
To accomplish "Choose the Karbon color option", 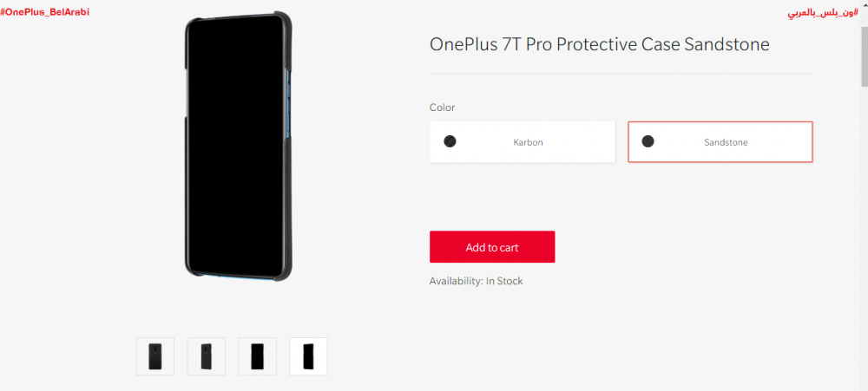I will [522, 142].
